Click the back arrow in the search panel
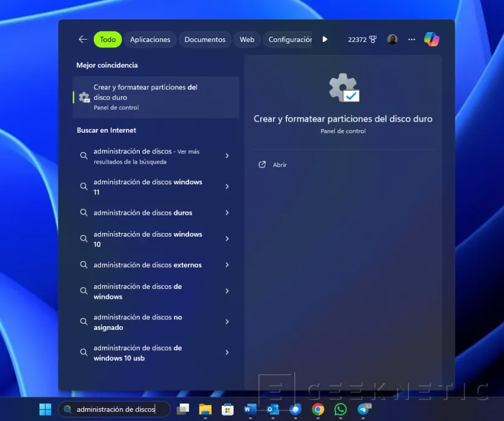The image size is (504, 421). [82, 39]
